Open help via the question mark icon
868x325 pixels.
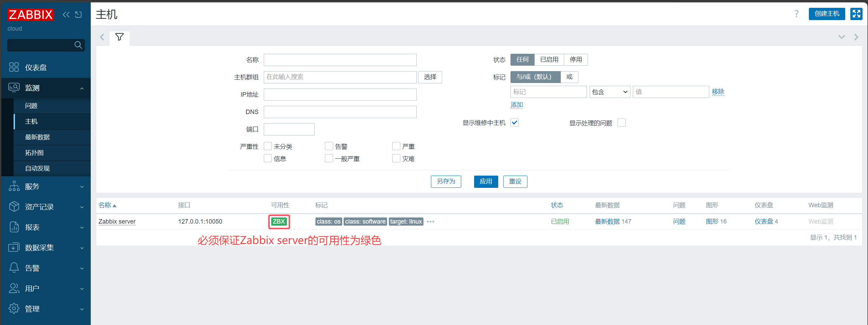pyautogui.click(x=796, y=14)
